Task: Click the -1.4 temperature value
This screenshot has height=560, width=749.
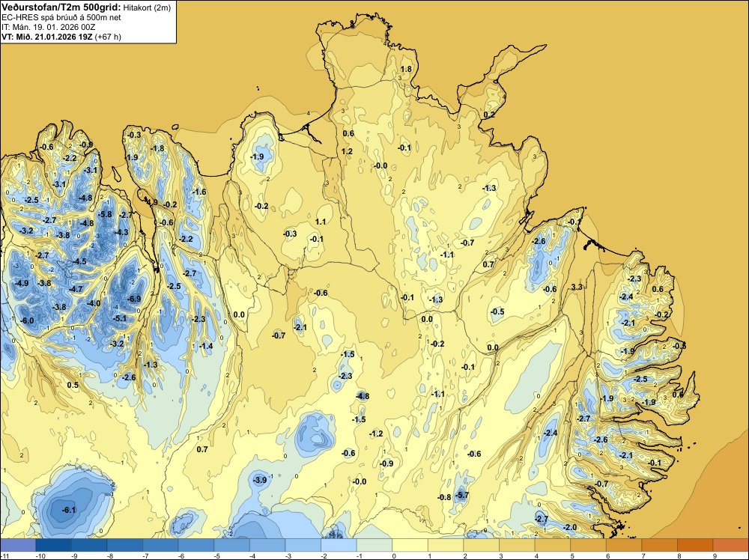Action: pos(207,346)
